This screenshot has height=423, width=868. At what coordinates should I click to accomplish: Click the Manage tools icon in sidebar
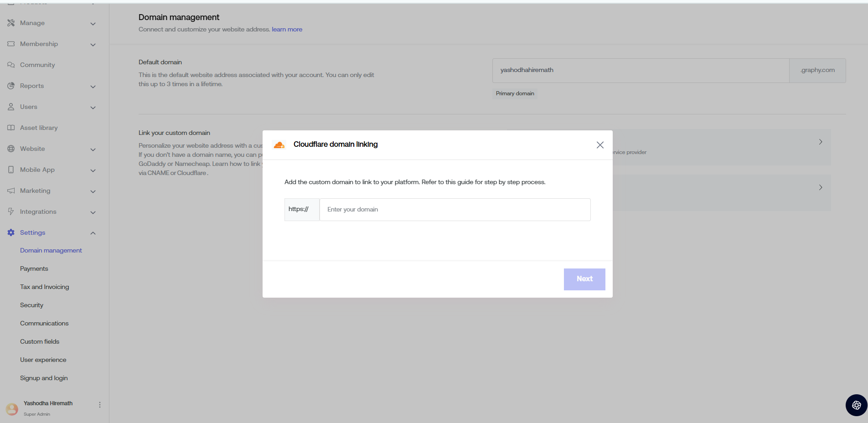[x=11, y=23]
